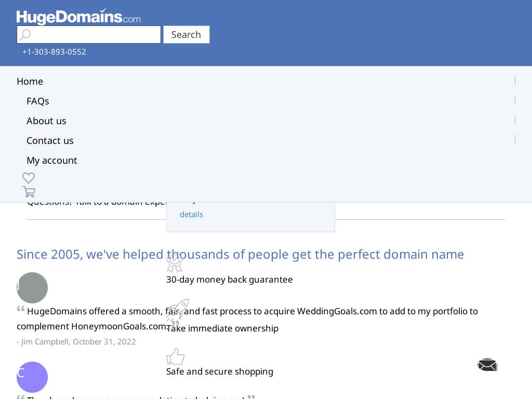532x399 pixels.
Task: Click the gray reviewer avatar circle
Action: (32, 288)
